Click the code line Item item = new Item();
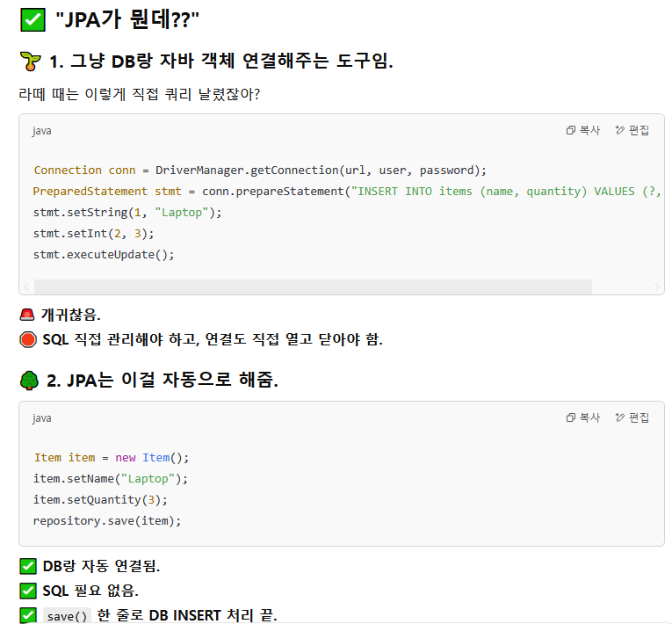 point(112,458)
